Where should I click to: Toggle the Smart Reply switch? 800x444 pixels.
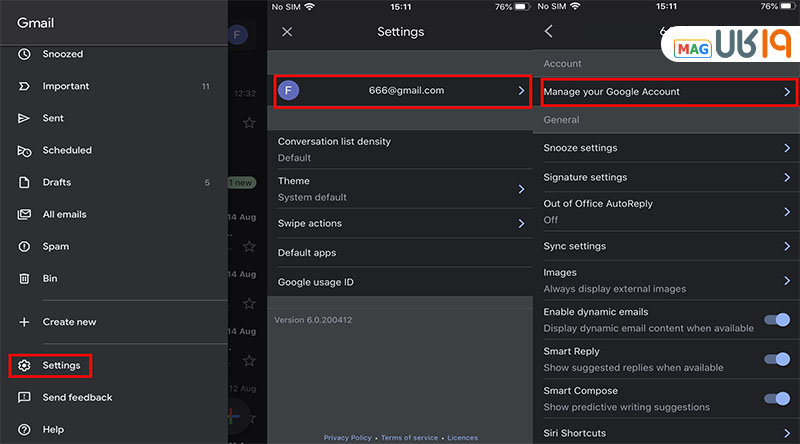click(x=777, y=359)
